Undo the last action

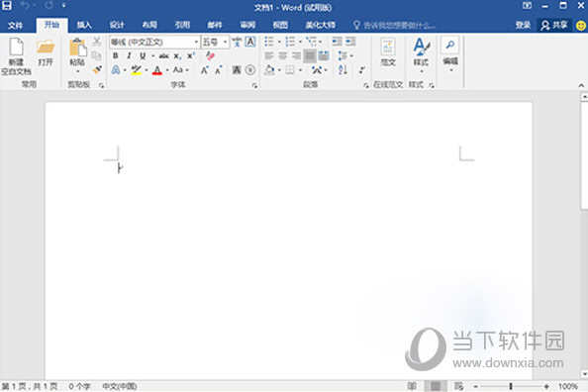(x=25, y=6)
